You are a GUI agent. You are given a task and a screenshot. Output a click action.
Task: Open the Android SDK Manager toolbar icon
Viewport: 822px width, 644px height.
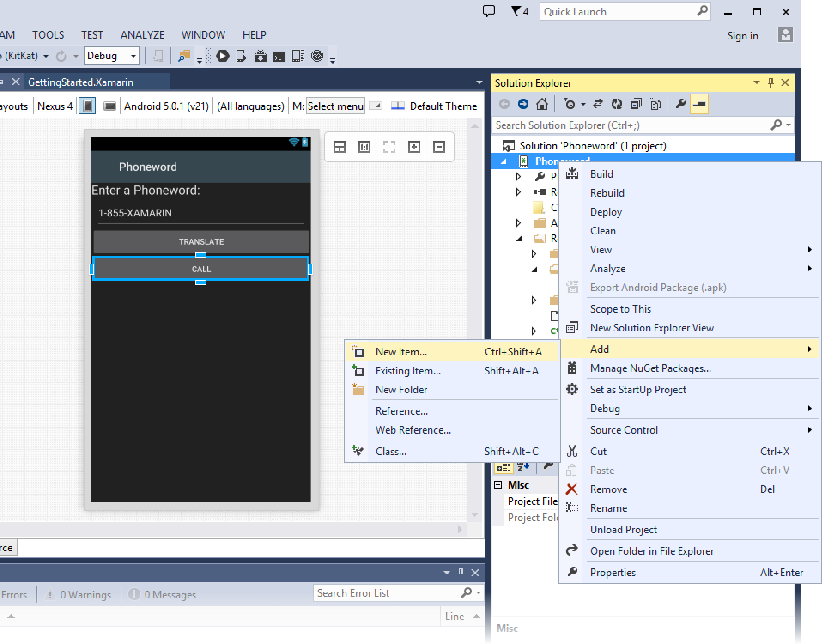pos(260,56)
